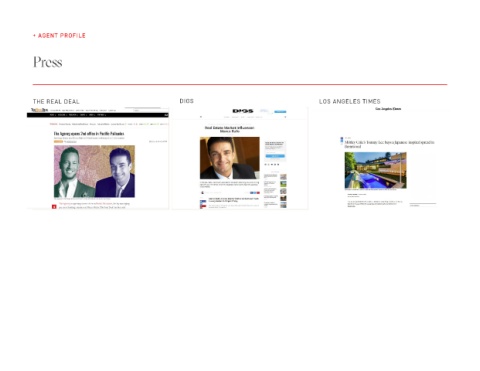Select the LOS ANGELES TIMES press label

(350, 101)
